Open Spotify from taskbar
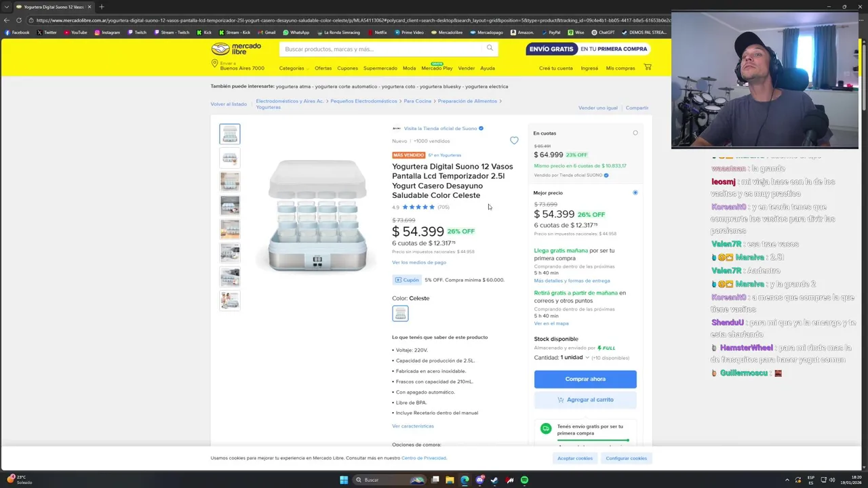Screen dimensions: 868x488 coord(524,480)
